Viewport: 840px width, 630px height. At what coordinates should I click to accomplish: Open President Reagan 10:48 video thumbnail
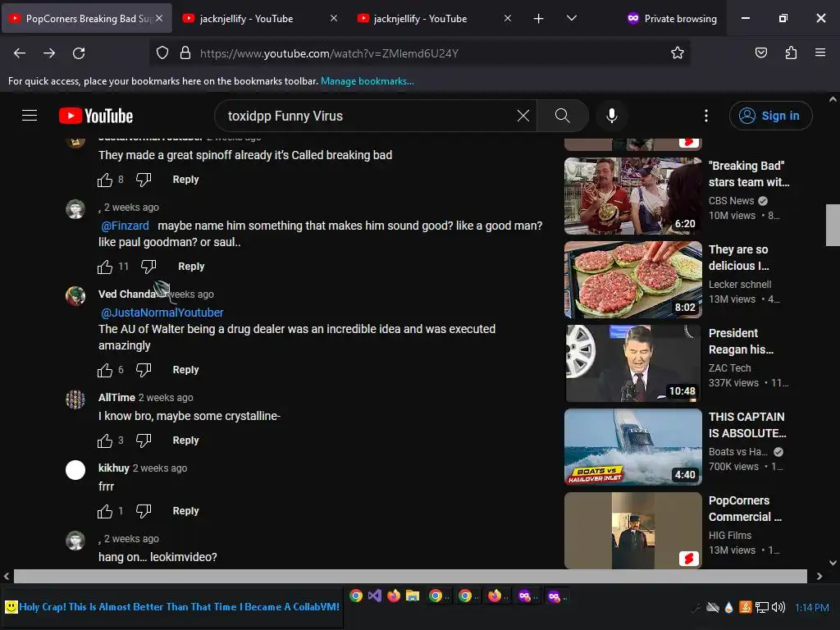pyautogui.click(x=632, y=363)
